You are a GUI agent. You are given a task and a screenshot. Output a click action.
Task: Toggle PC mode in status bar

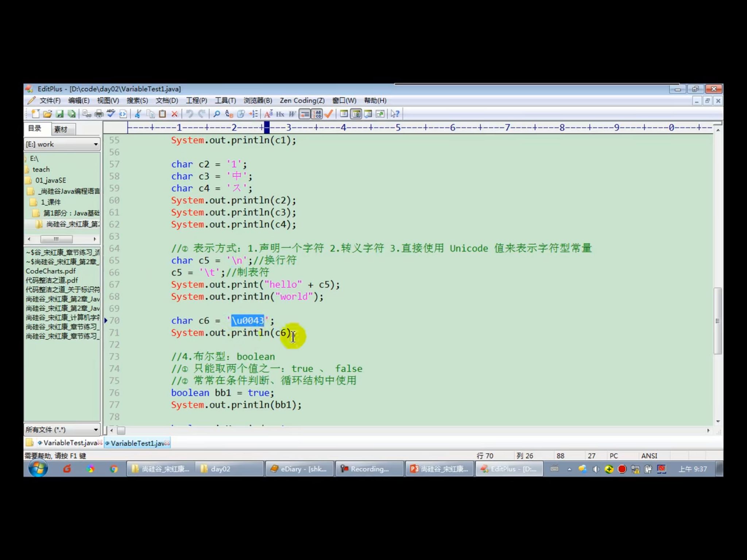[x=614, y=455]
